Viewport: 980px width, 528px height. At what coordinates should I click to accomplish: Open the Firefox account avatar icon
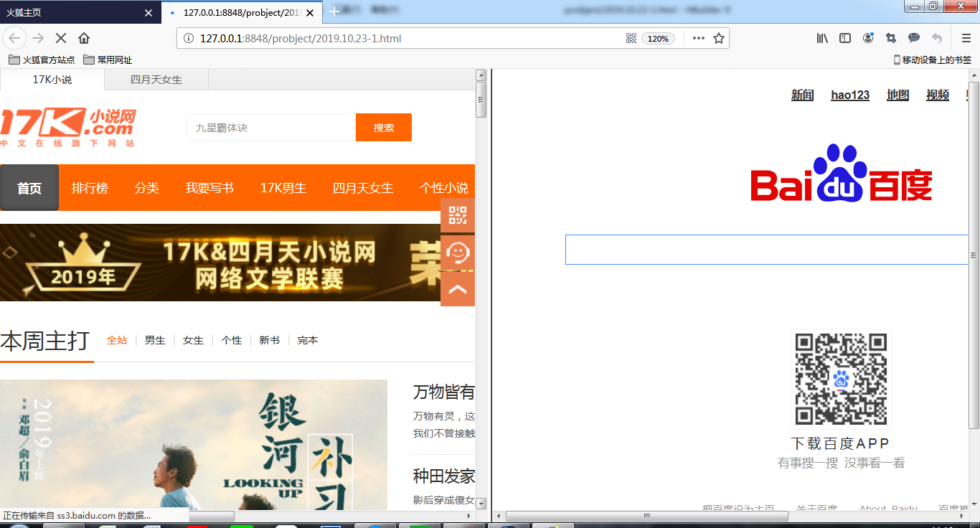coord(868,38)
